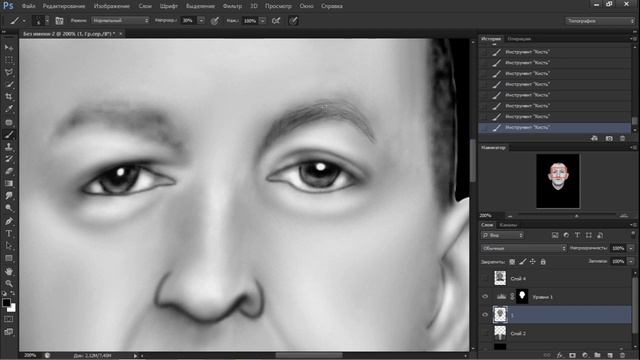Open layer opacity 100% arrow
Image resolution: width=640 pixels, height=360 pixels.
point(631,248)
